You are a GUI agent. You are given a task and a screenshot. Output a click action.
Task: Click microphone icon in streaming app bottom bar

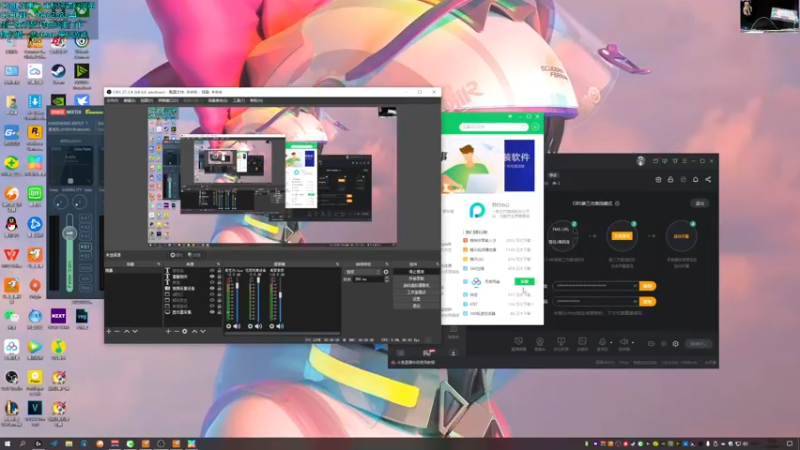click(602, 342)
